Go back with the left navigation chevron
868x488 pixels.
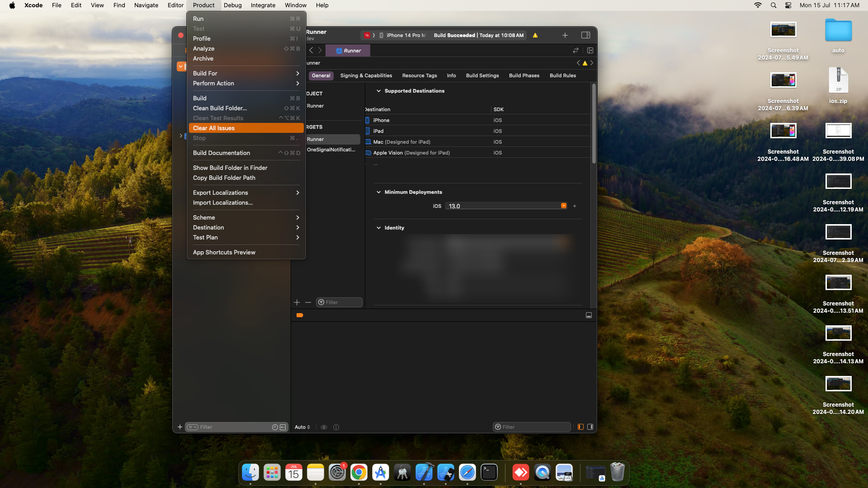click(x=311, y=51)
